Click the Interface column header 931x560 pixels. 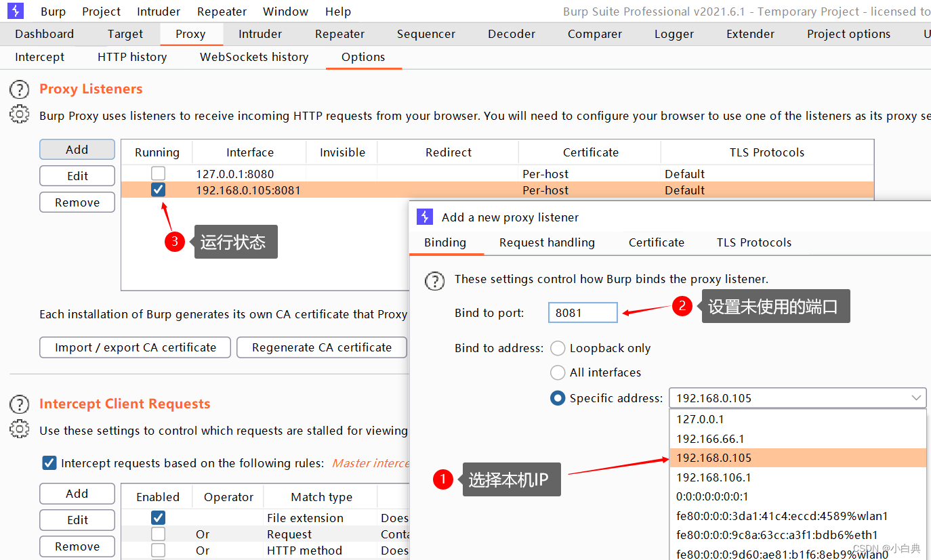click(x=250, y=152)
